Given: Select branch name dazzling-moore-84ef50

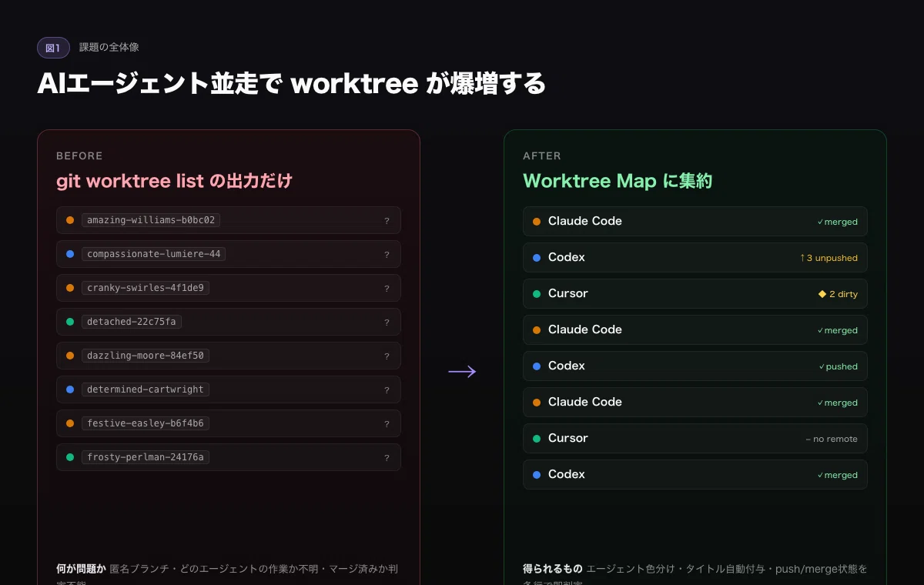Looking at the screenshot, I should [x=146, y=356].
